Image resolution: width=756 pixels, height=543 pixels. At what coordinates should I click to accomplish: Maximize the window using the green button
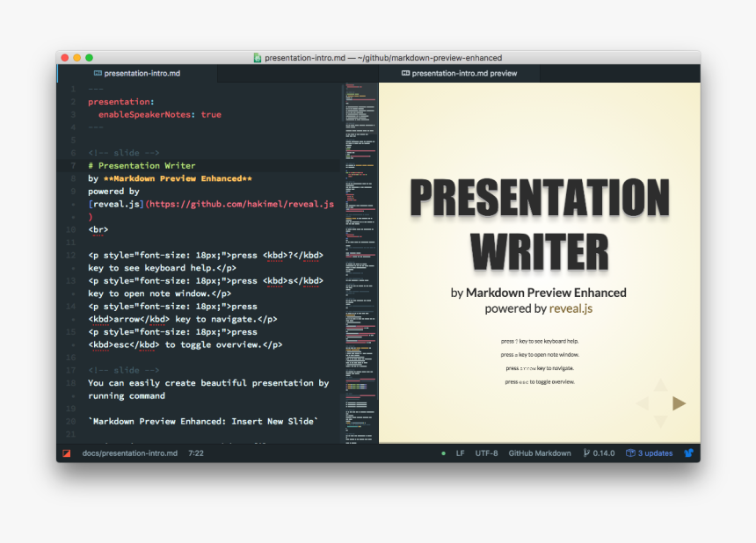(89, 58)
